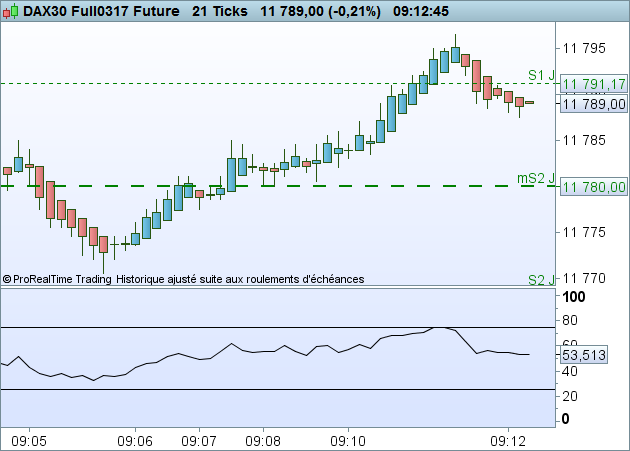The image size is (630, 451).
Task: Click the 09:05 time axis label
Action: tap(29, 441)
